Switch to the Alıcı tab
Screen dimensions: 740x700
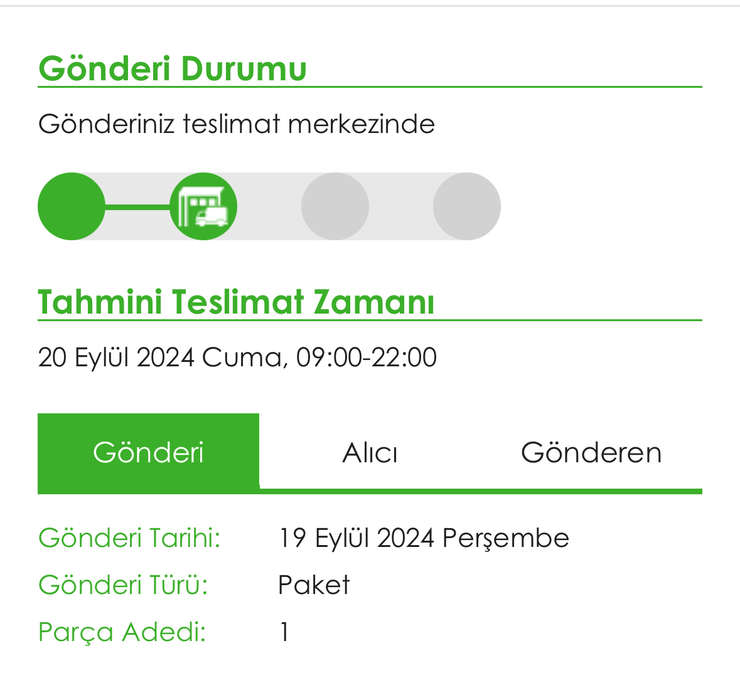370,453
